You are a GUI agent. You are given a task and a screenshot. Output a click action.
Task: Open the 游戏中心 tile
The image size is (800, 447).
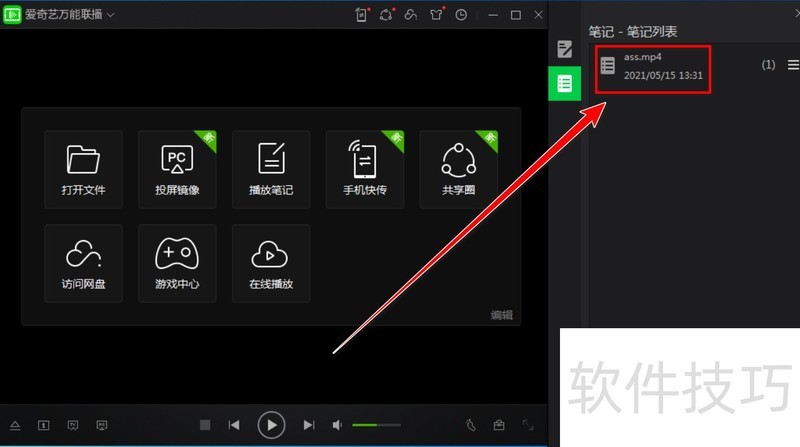click(x=177, y=263)
